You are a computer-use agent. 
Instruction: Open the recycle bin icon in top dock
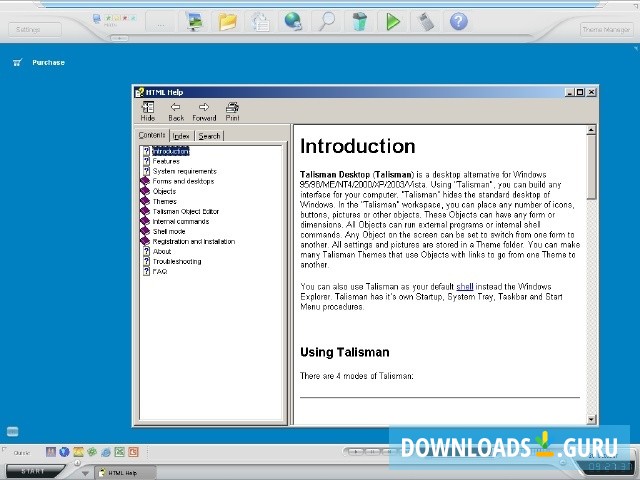(360, 21)
